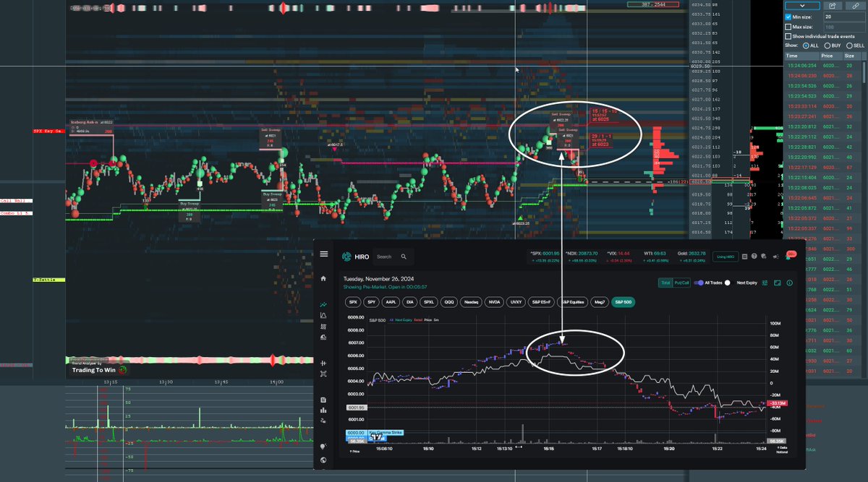Click the HIRO logo icon

coord(346,257)
